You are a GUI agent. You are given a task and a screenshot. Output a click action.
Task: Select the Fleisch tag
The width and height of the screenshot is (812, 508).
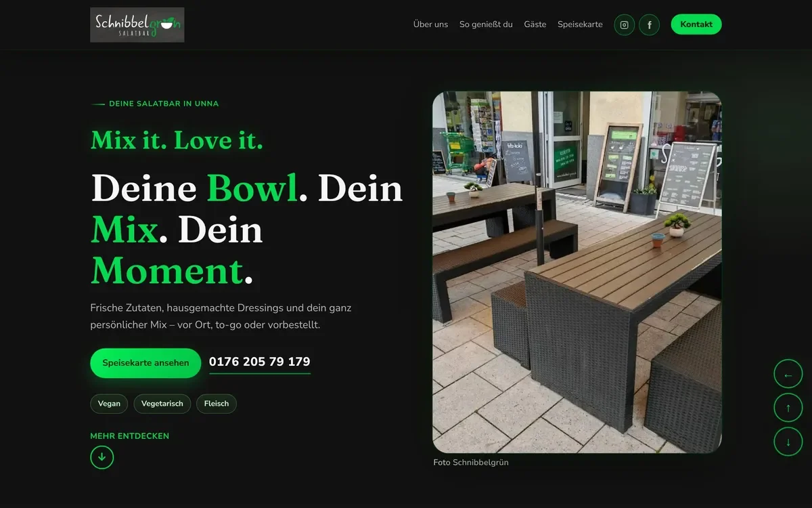(217, 404)
